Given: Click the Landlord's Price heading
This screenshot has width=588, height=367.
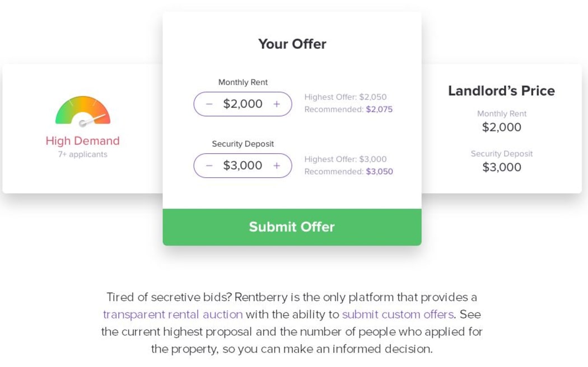Looking at the screenshot, I should click(501, 91).
